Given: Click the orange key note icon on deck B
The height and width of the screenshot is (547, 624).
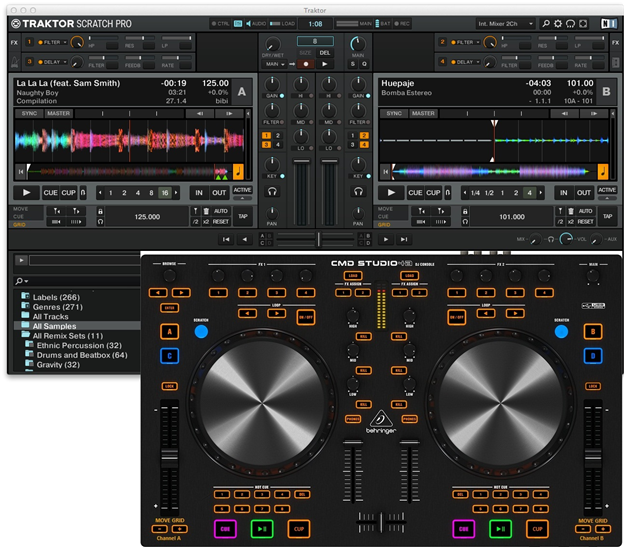Looking at the screenshot, I should coord(603,171).
